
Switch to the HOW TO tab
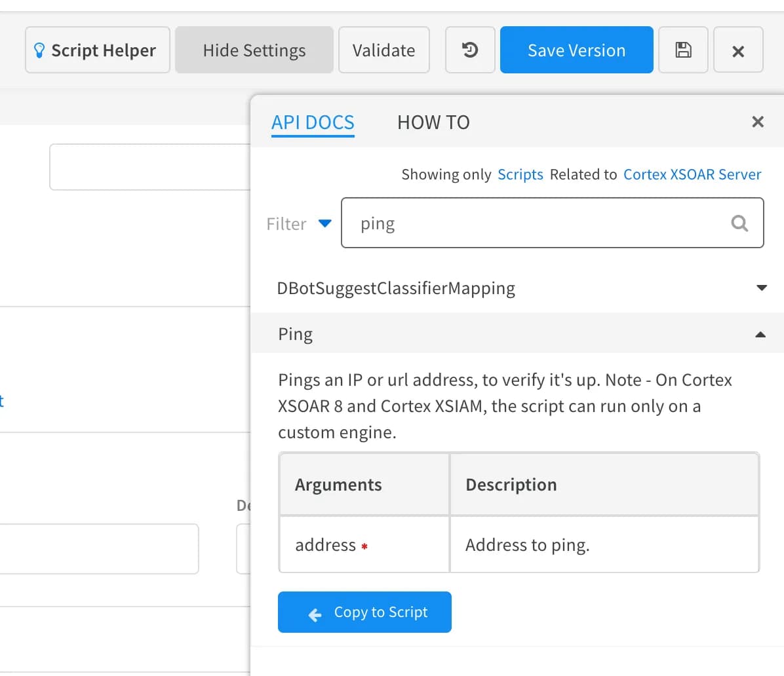(433, 122)
